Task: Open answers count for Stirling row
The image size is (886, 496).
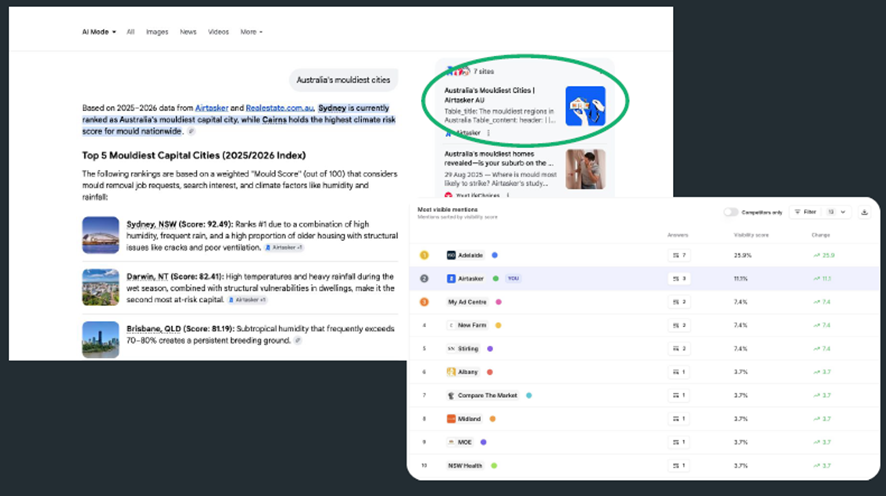Action: pos(679,349)
